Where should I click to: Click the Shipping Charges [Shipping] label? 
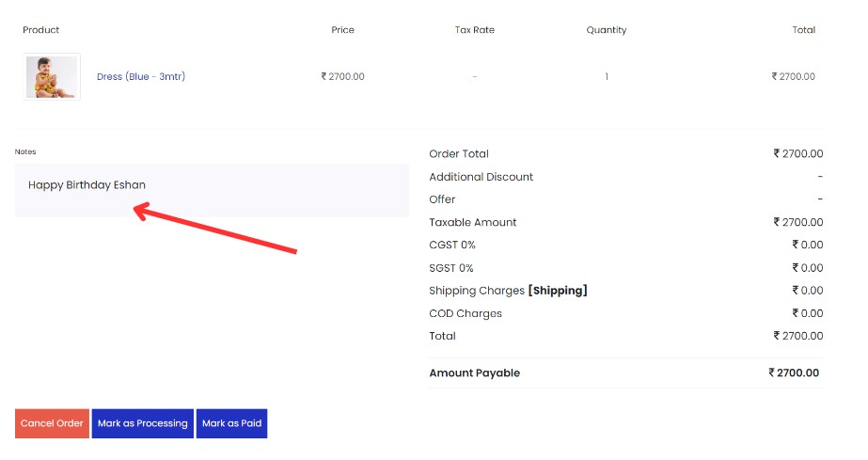click(x=508, y=291)
